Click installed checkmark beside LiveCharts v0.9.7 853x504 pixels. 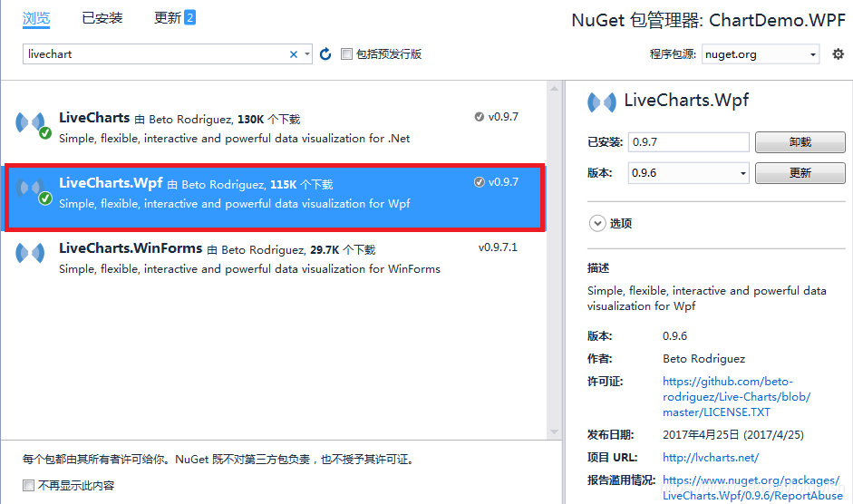(480, 116)
